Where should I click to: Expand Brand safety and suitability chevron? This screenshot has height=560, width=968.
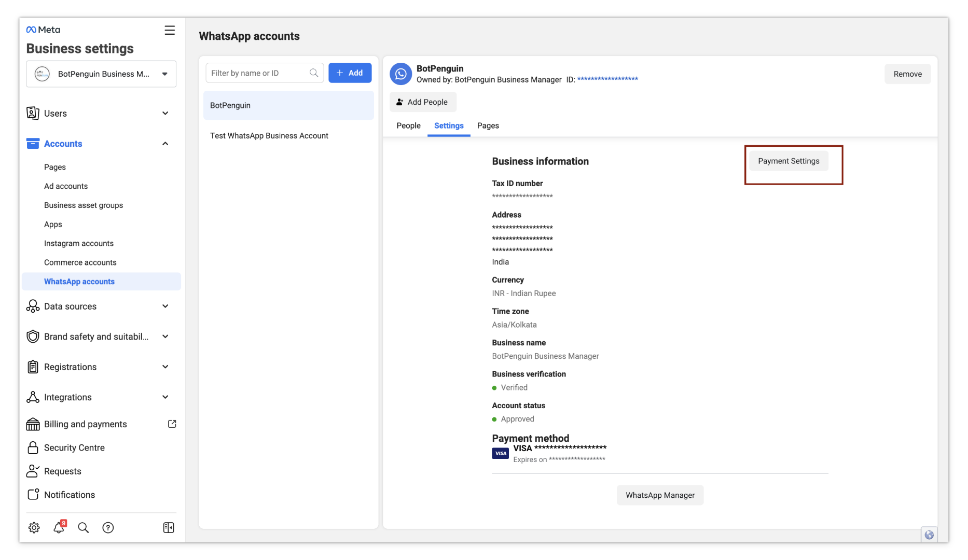(x=165, y=337)
